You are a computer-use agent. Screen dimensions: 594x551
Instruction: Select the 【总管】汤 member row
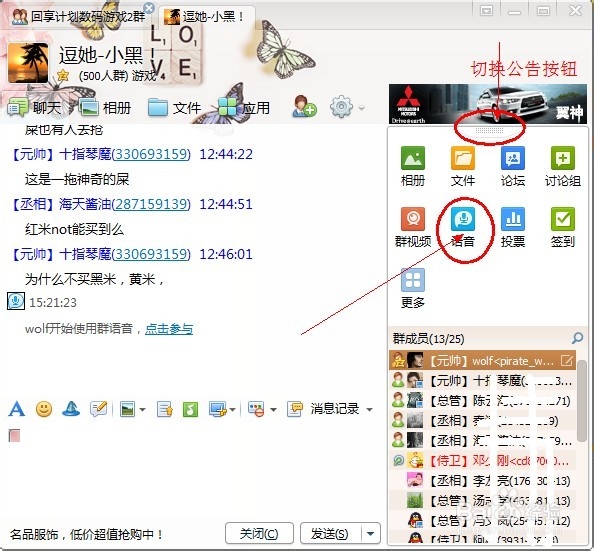coord(482,501)
